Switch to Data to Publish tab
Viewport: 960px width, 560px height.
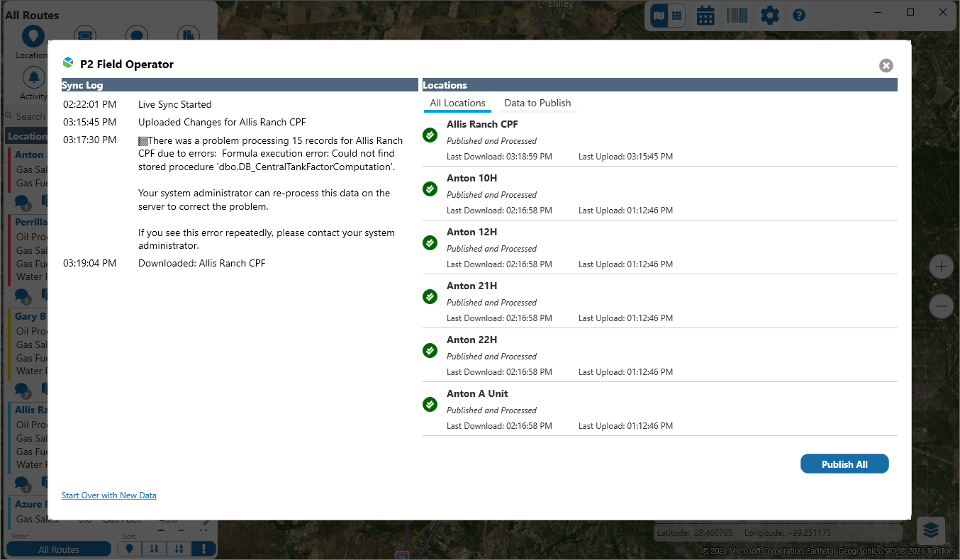537,103
